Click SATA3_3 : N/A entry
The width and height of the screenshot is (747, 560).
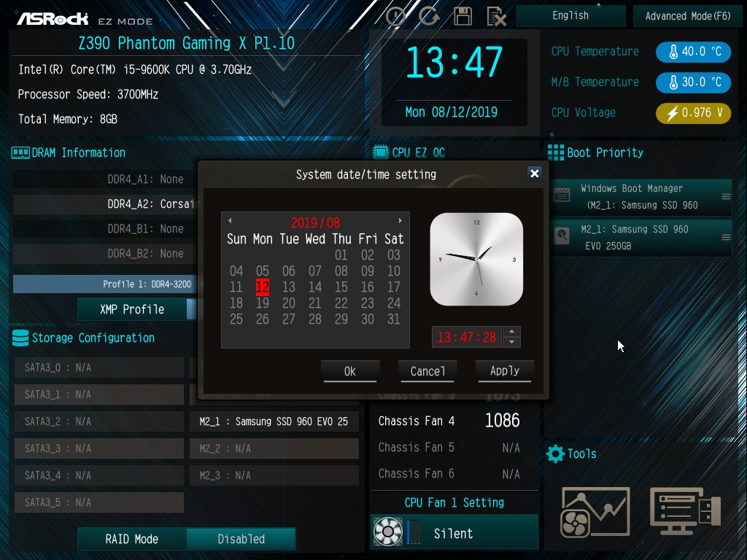(99, 448)
